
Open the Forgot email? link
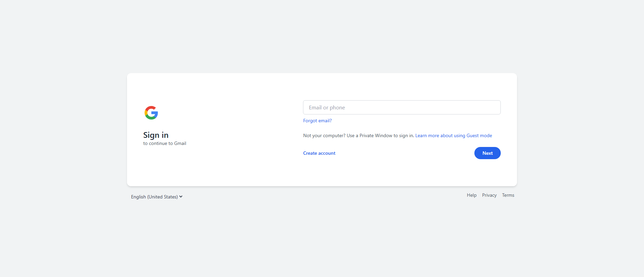click(317, 121)
